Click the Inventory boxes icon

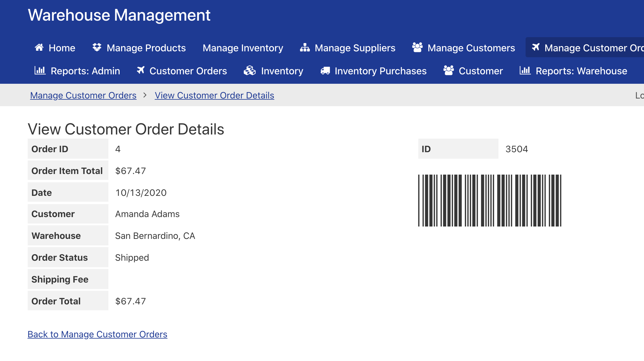click(250, 70)
